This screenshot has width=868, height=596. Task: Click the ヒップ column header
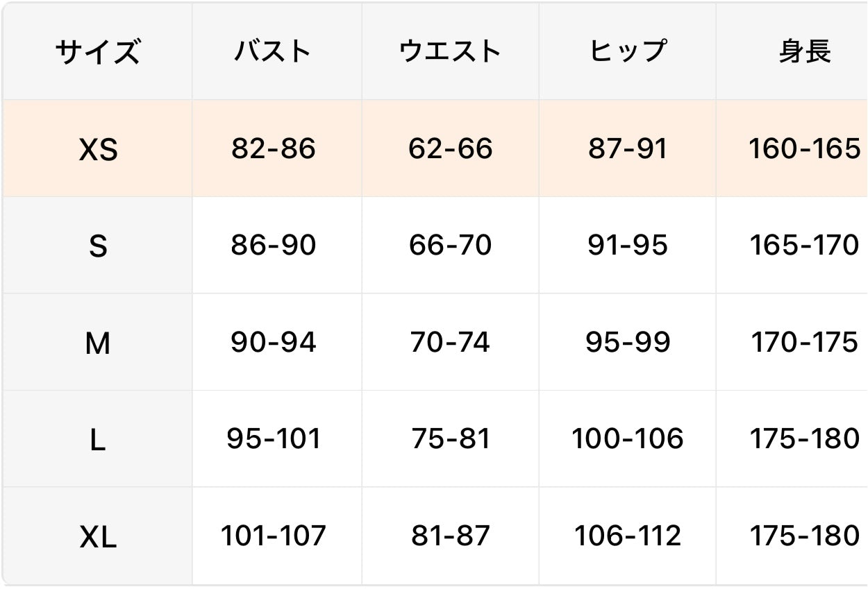click(x=627, y=52)
